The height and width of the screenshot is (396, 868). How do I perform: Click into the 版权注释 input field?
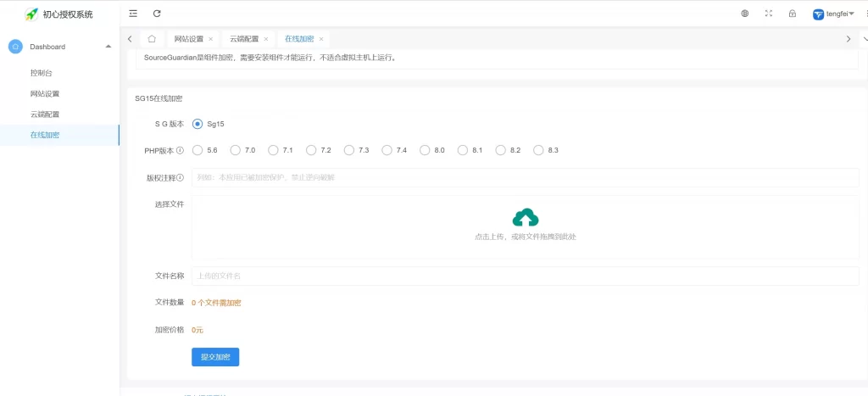coord(526,178)
